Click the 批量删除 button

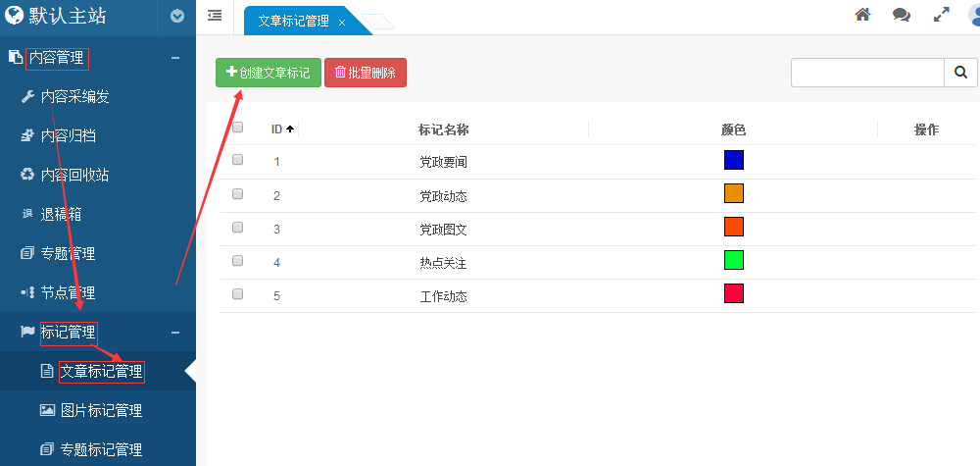[365, 73]
